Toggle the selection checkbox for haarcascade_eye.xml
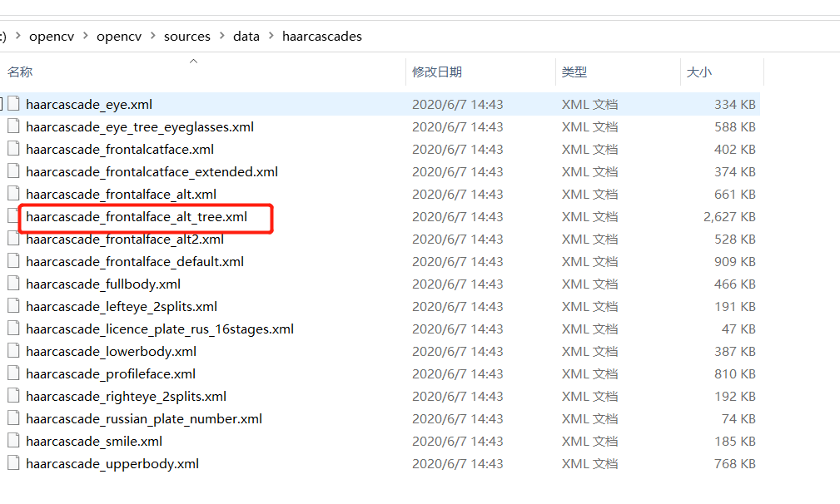 pyautogui.click(x=1, y=104)
